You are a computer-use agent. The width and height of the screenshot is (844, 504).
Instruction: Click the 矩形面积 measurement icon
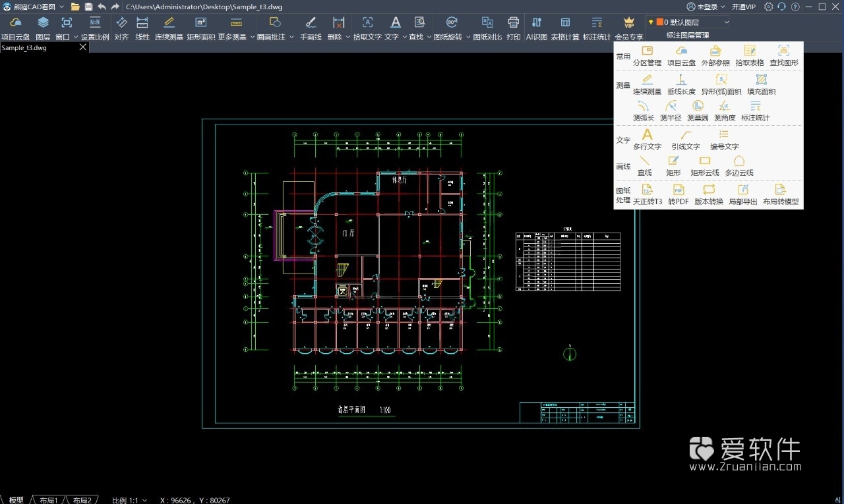pyautogui.click(x=201, y=23)
